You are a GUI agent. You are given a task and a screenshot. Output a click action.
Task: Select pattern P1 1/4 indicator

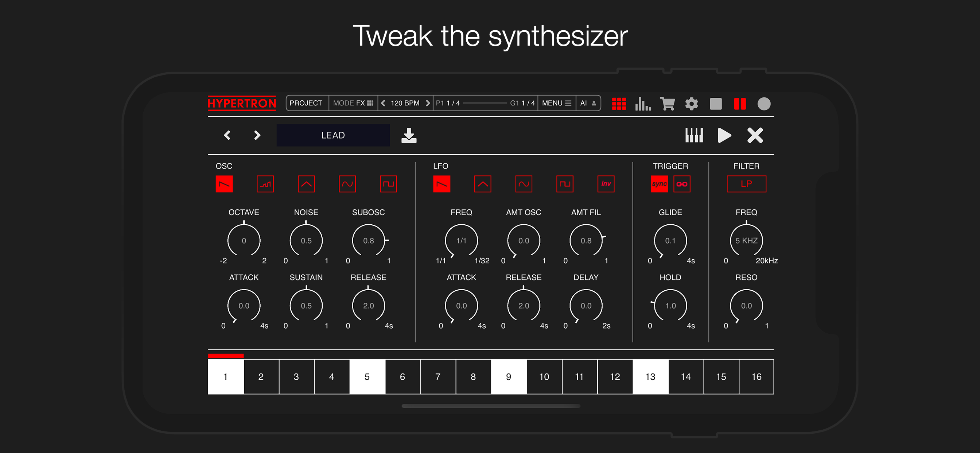(x=448, y=103)
